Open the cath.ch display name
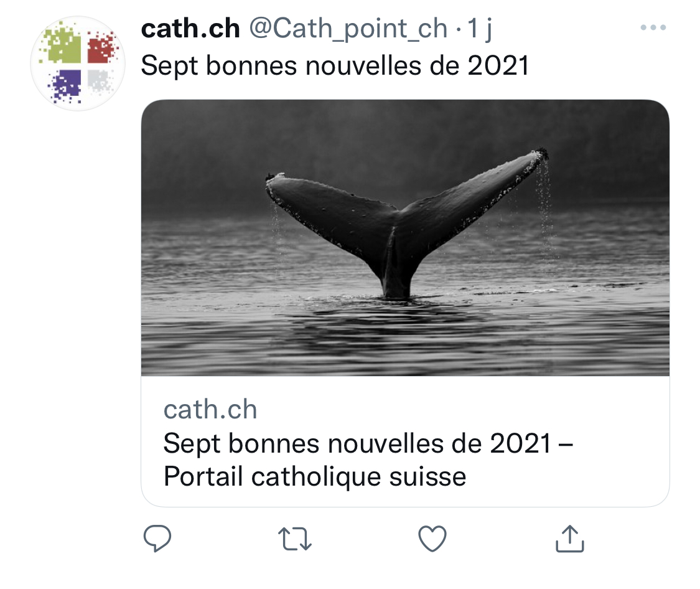 pos(190,29)
